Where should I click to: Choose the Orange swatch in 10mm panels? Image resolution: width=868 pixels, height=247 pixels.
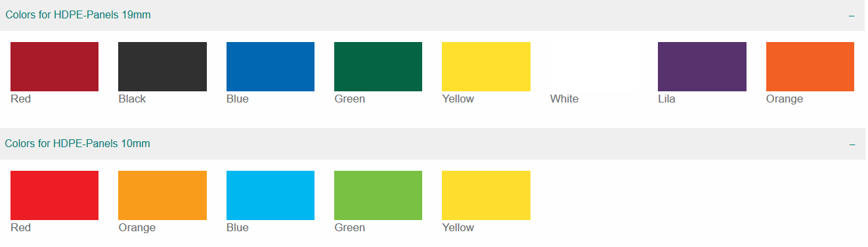pyautogui.click(x=162, y=195)
